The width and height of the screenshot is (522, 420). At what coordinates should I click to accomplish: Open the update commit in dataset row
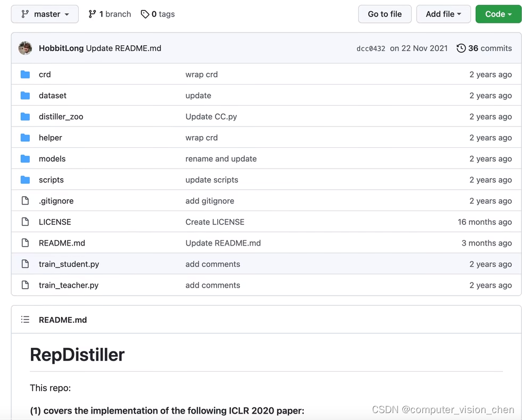[198, 96]
